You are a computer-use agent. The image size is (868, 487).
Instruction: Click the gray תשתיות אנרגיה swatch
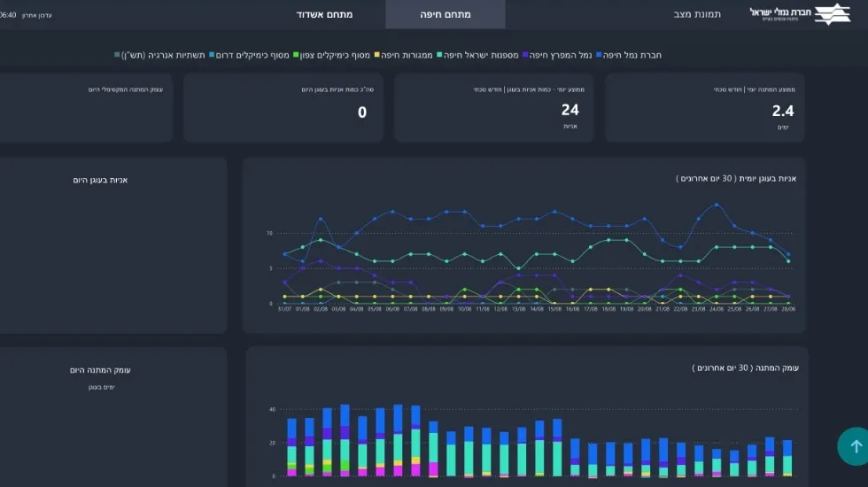(117, 55)
